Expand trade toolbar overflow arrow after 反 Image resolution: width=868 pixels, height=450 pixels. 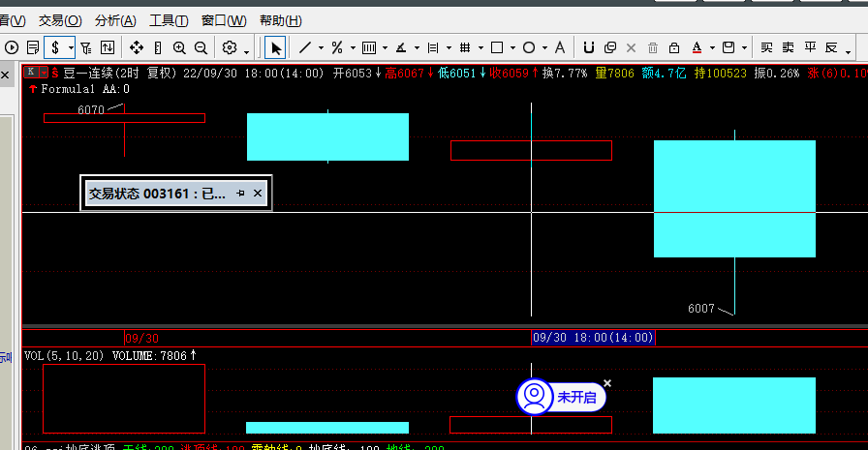click(848, 52)
